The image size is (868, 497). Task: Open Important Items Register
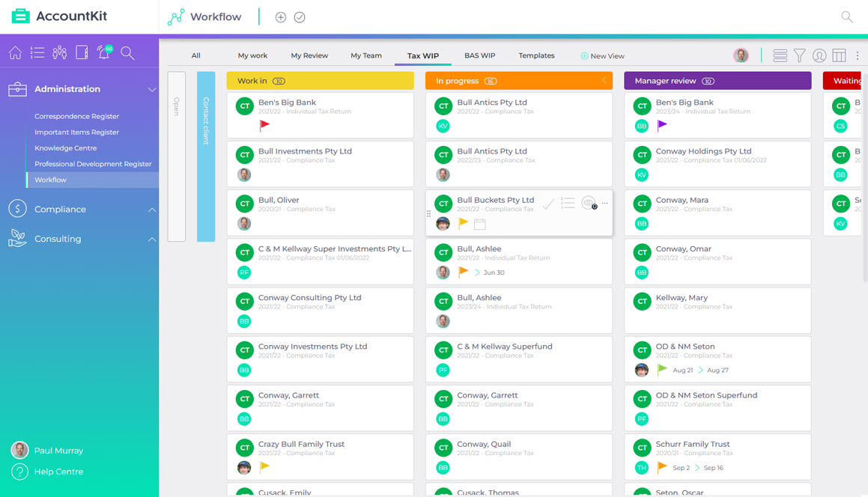(76, 132)
